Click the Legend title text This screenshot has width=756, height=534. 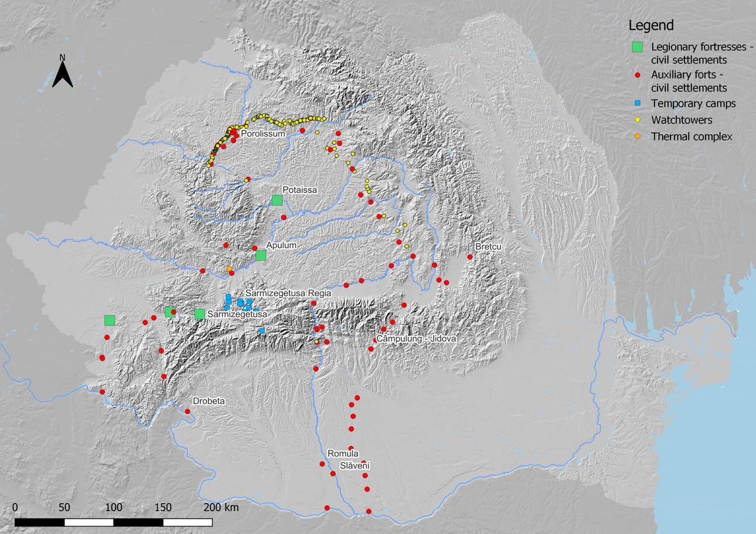[651, 26]
